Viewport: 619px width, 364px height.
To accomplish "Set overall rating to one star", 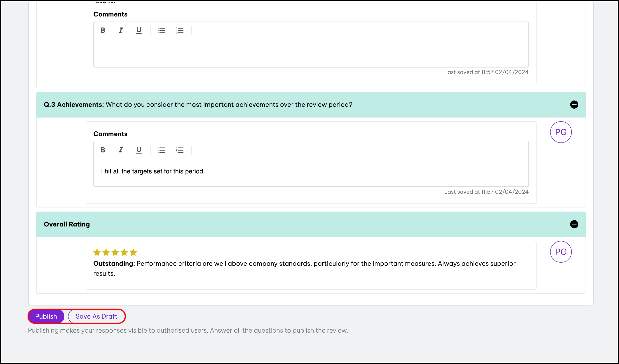I will pos(97,252).
